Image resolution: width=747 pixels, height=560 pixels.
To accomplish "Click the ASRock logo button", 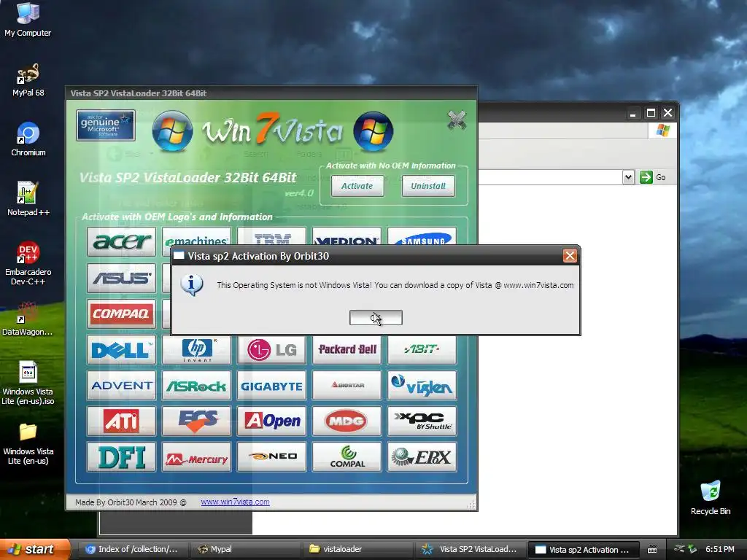I will point(197,385).
